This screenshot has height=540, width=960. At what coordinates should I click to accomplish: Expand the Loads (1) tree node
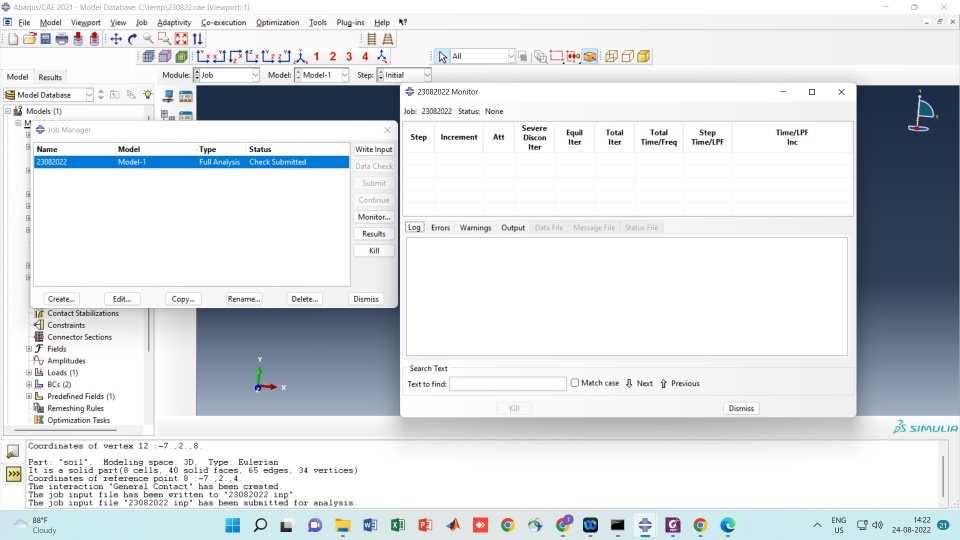(29, 372)
